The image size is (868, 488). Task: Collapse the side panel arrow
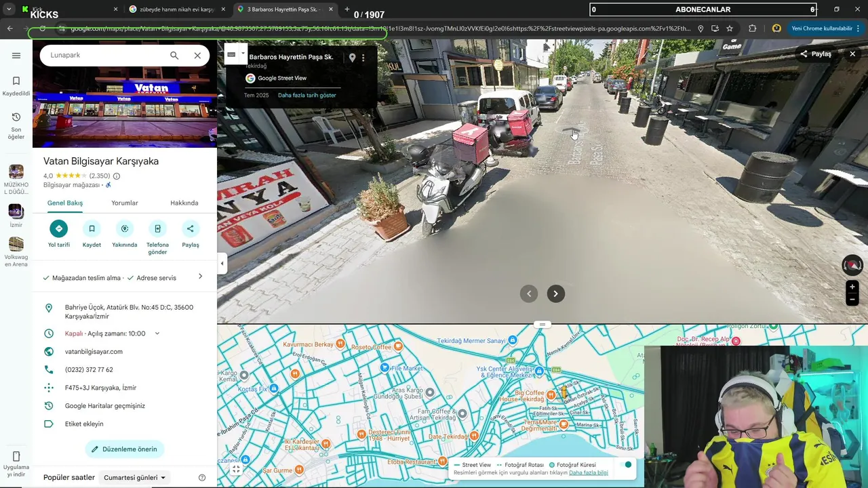click(222, 264)
